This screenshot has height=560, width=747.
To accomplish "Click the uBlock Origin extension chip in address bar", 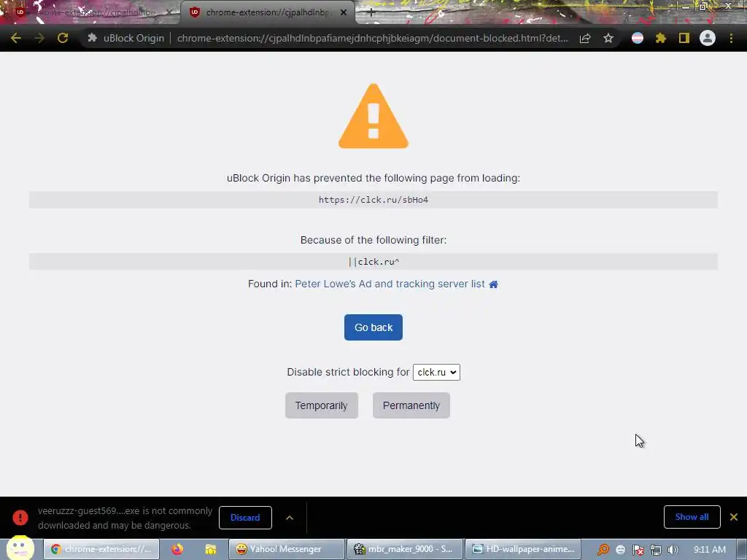I will point(126,38).
